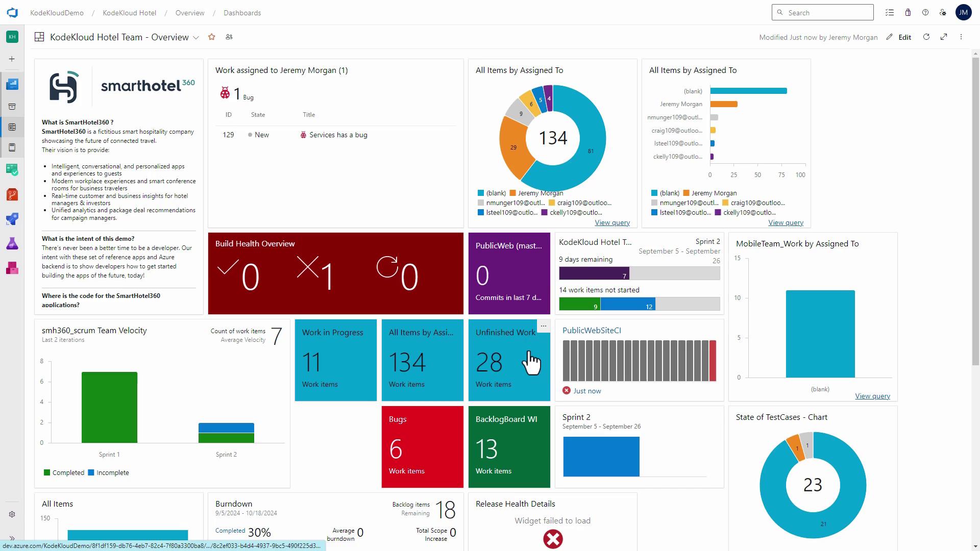
Task: Enter full screen mode
Action: coord(944,37)
